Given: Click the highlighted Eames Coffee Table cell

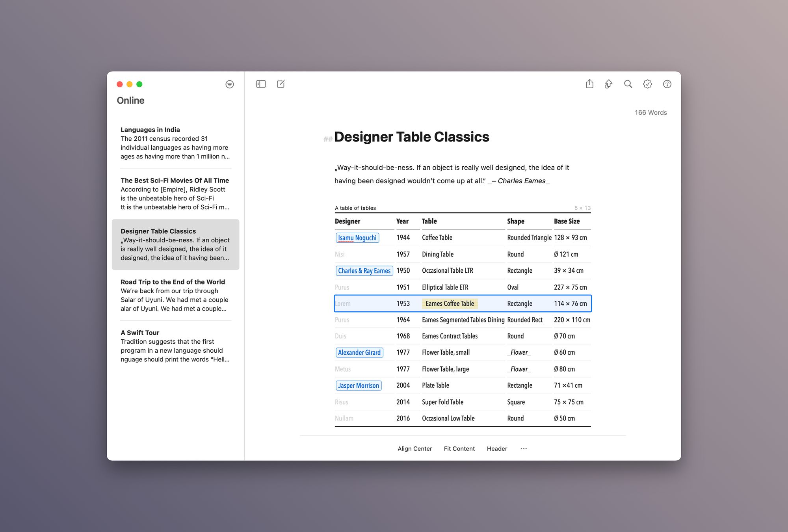Looking at the screenshot, I should pos(450,303).
